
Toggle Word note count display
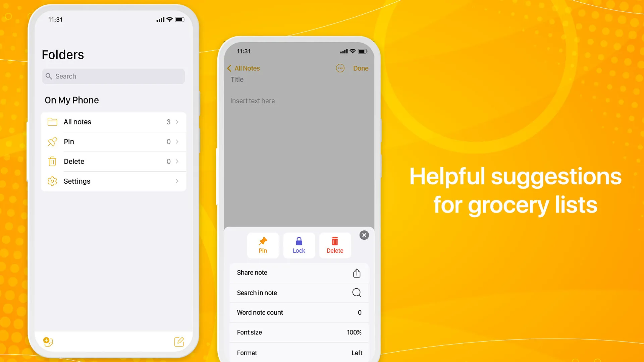point(299,312)
